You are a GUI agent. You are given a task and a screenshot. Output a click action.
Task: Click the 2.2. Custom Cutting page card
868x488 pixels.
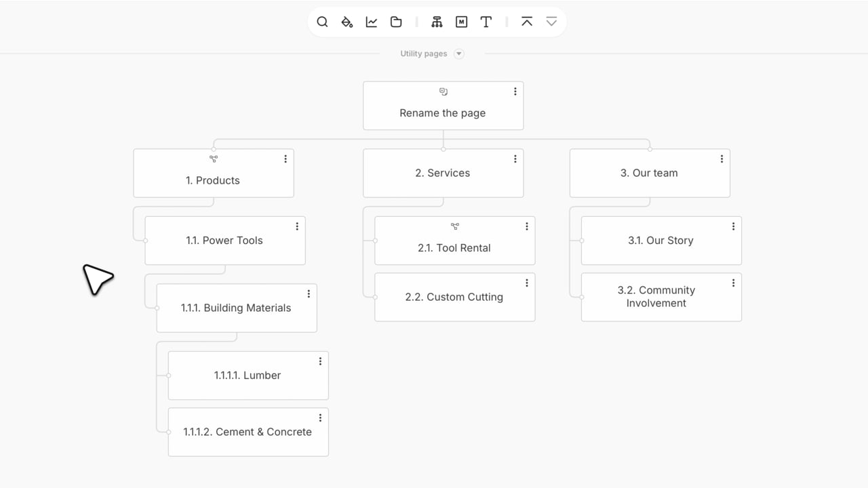click(x=454, y=297)
